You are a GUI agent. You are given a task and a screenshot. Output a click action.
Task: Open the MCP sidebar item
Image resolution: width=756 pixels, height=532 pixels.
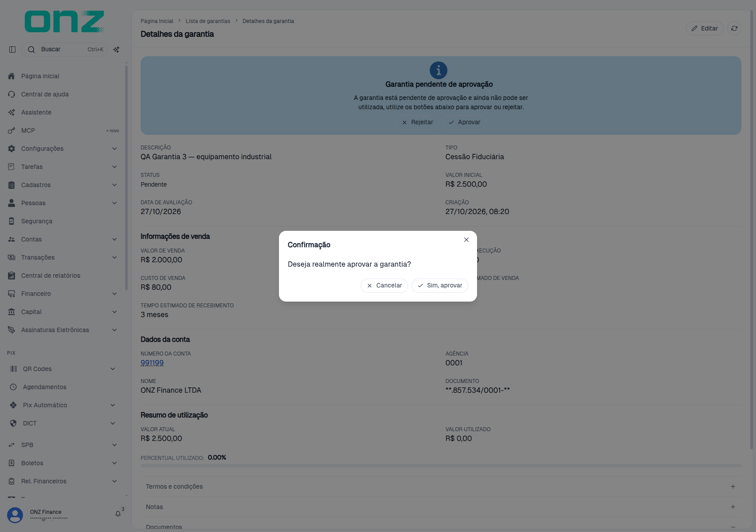(x=63, y=130)
